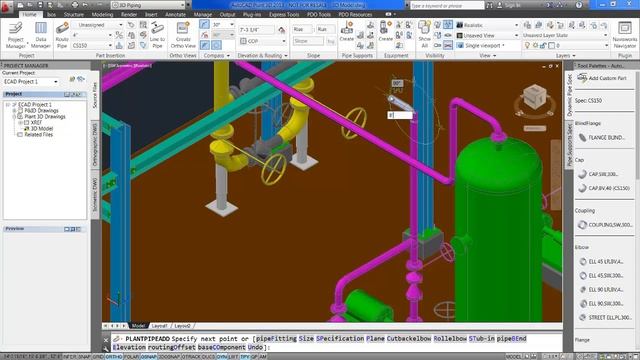Open the Structure ribbon tab
The height and width of the screenshot is (360, 640).
click(73, 14)
